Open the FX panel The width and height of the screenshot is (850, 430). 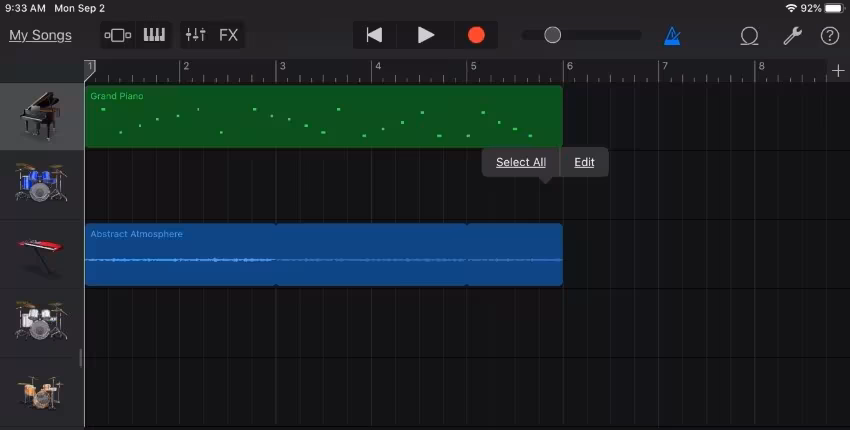(x=229, y=35)
